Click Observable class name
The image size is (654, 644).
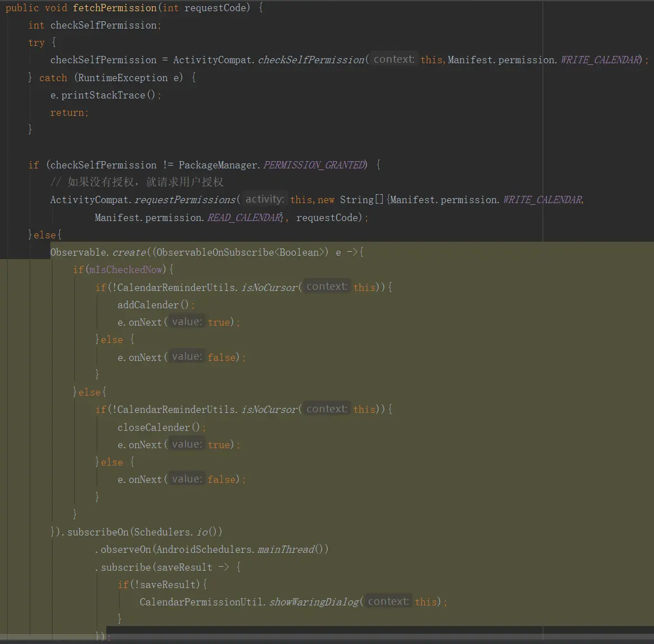[x=78, y=253]
